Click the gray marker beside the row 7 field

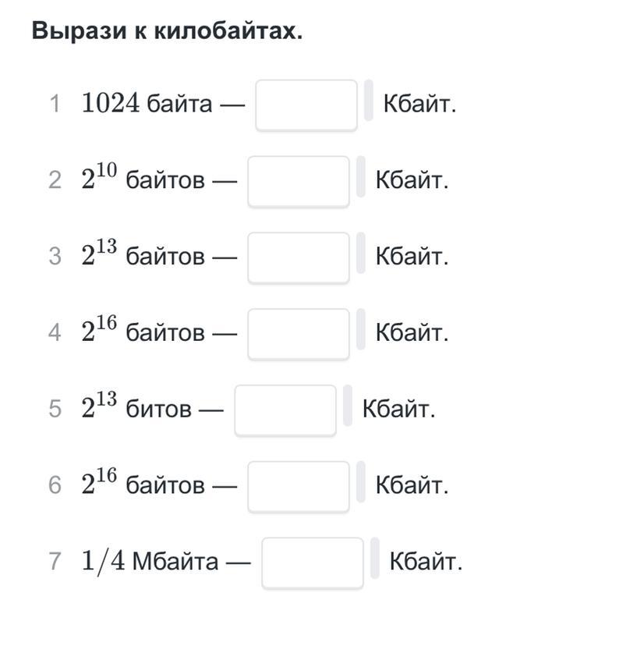pyautogui.click(x=375, y=558)
